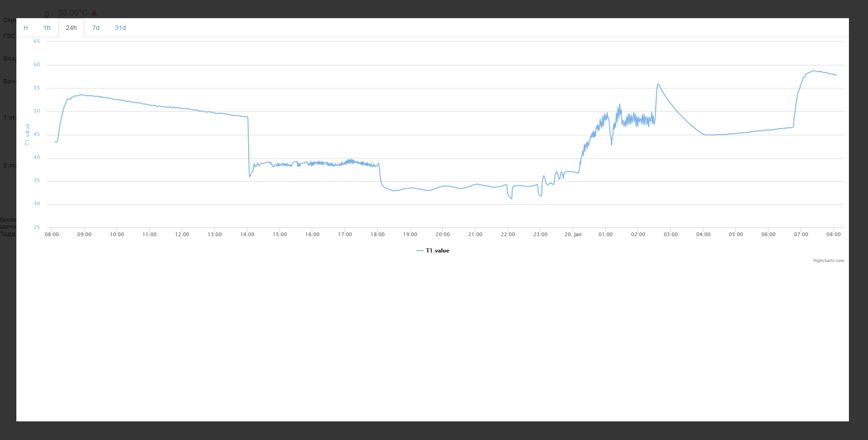The image size is (868, 440).
Task: Click the 07:00 x-axis label
Action: pos(801,234)
